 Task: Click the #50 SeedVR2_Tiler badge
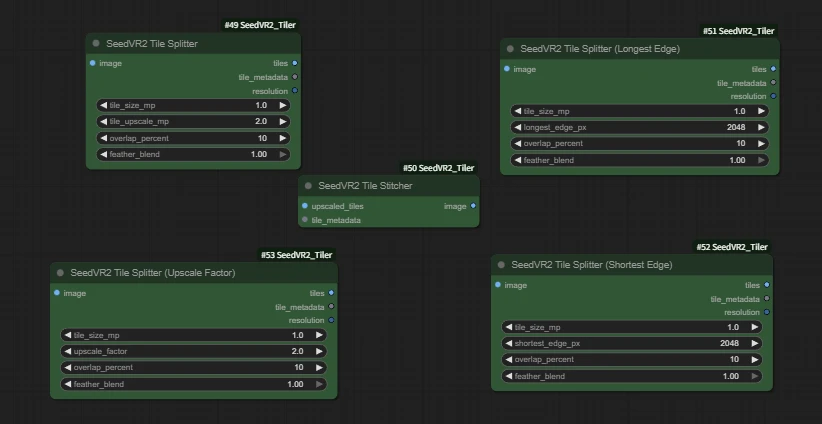click(438, 168)
